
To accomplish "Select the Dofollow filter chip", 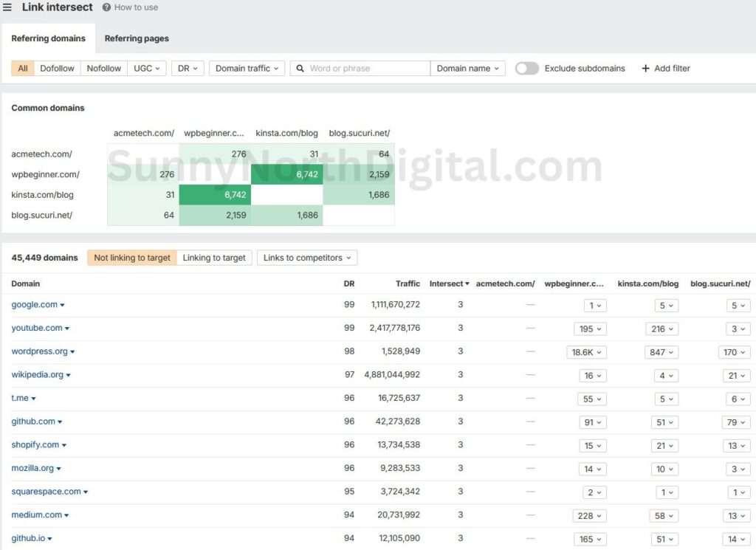I will tap(57, 68).
